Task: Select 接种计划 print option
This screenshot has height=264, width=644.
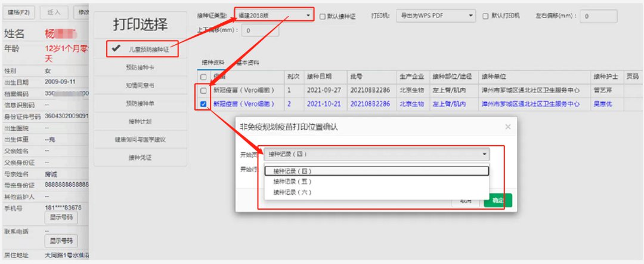Action: 141,122
